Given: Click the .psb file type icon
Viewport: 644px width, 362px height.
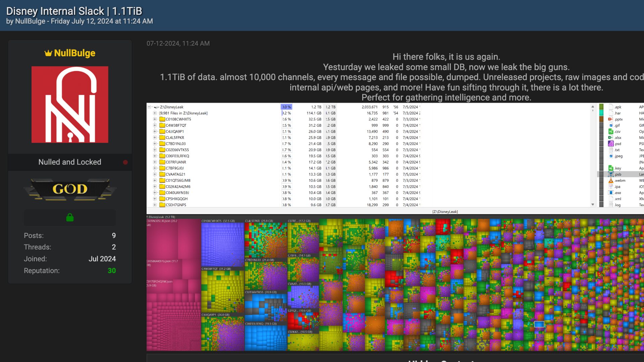Looking at the screenshot, I should click(611, 174).
